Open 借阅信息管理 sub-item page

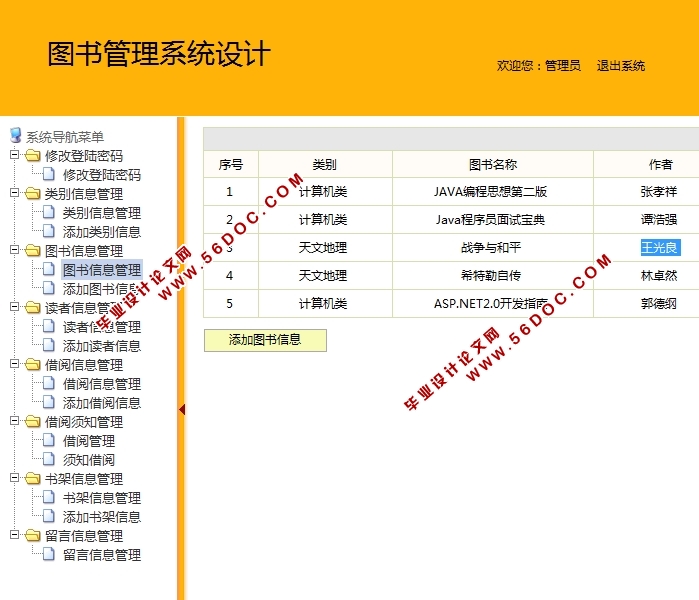(x=102, y=384)
